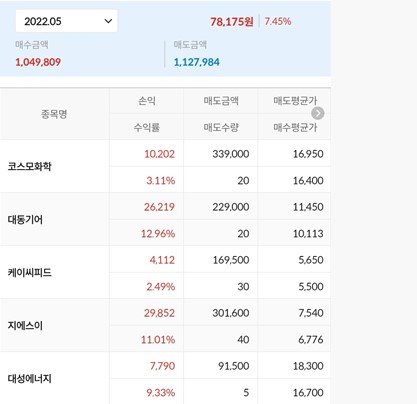Screen dimensions: 417x404
Task: Click 지에스이 average buy price 6,776
Action: pos(311,339)
